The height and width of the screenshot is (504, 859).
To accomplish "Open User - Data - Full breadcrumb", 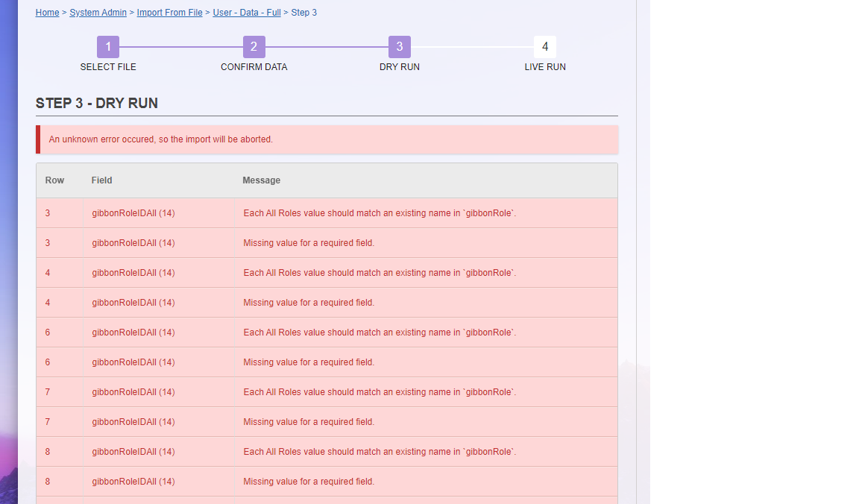I will click(247, 13).
